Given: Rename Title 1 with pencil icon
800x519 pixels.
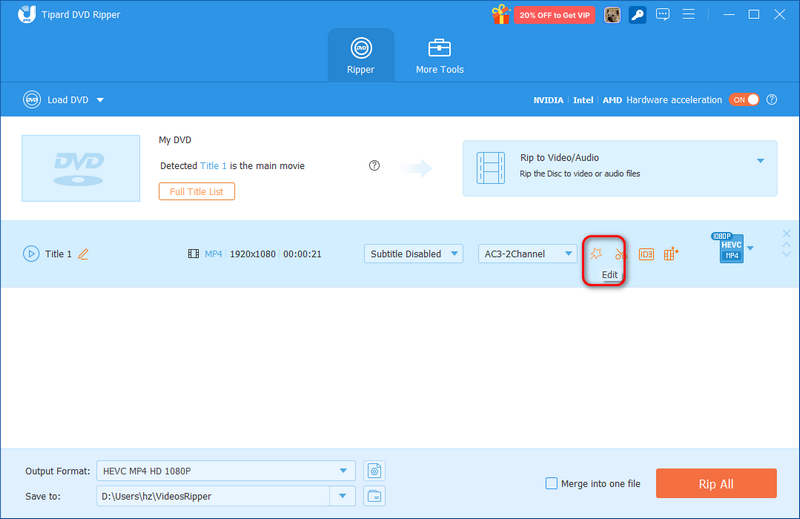Looking at the screenshot, I should coord(83,254).
